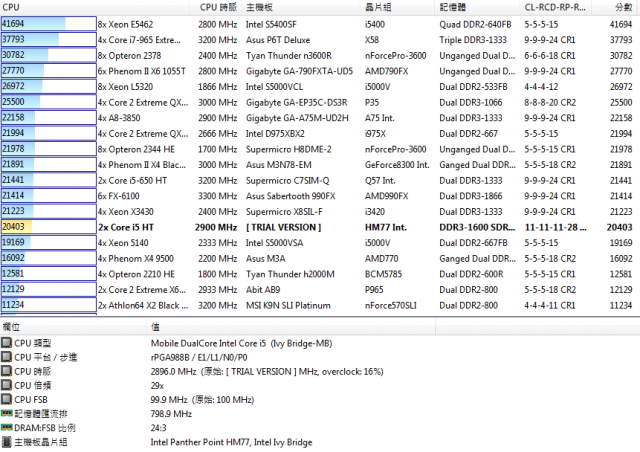Select the 6x FX-6100 row
Image resolution: width=640 pixels, height=452 pixels.
point(320,196)
